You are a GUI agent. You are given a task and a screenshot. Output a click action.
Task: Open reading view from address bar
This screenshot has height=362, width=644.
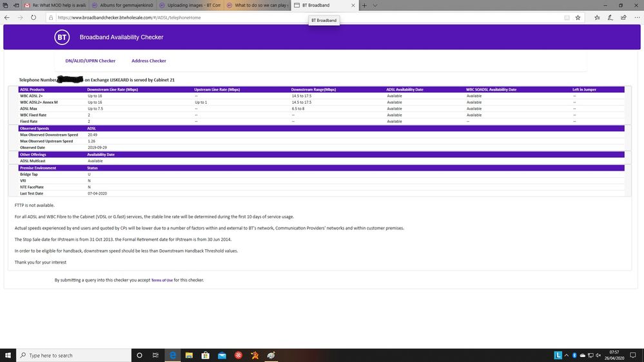(x=567, y=17)
